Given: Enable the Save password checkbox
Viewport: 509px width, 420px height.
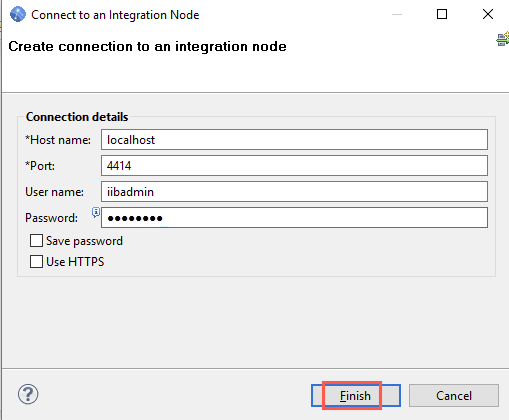Looking at the screenshot, I should tap(36, 241).
